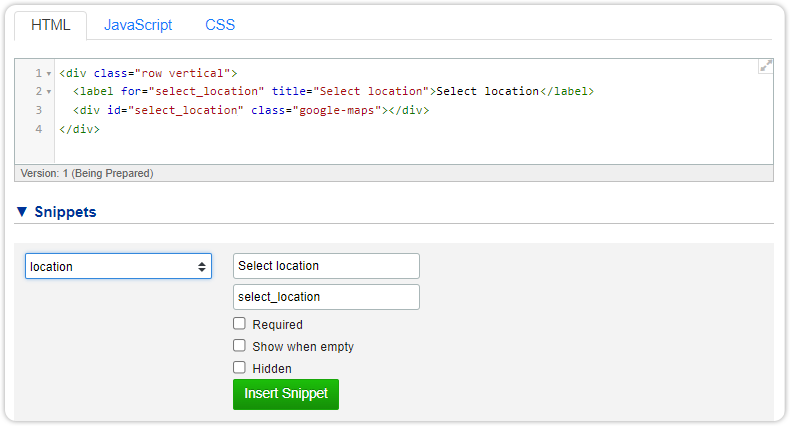
Task: Expand the code editor to fullscreen
Action: [x=766, y=66]
